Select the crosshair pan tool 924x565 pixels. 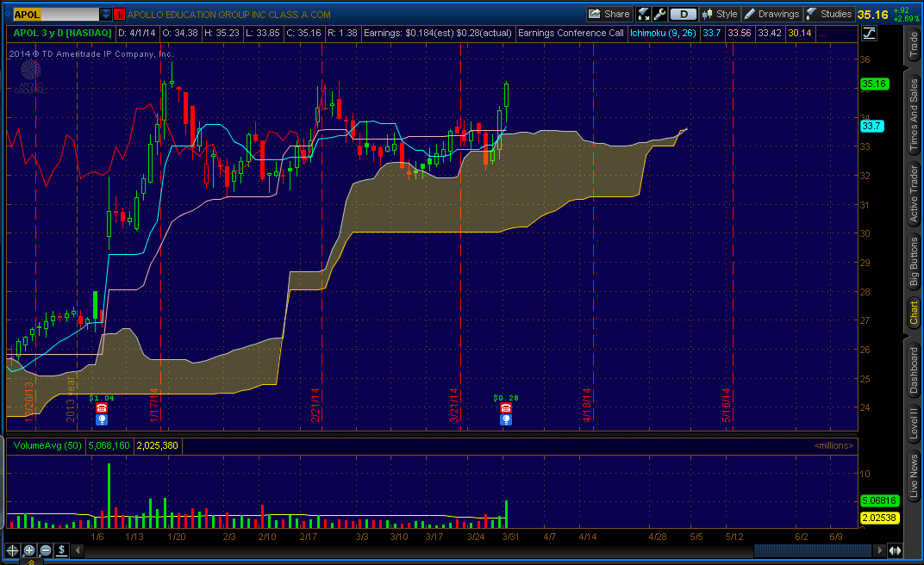coord(12,551)
